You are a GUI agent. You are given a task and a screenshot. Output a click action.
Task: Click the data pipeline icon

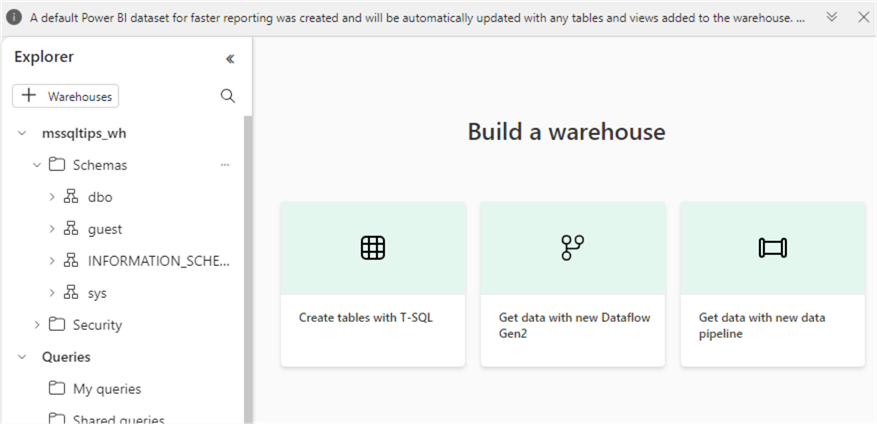[772, 248]
